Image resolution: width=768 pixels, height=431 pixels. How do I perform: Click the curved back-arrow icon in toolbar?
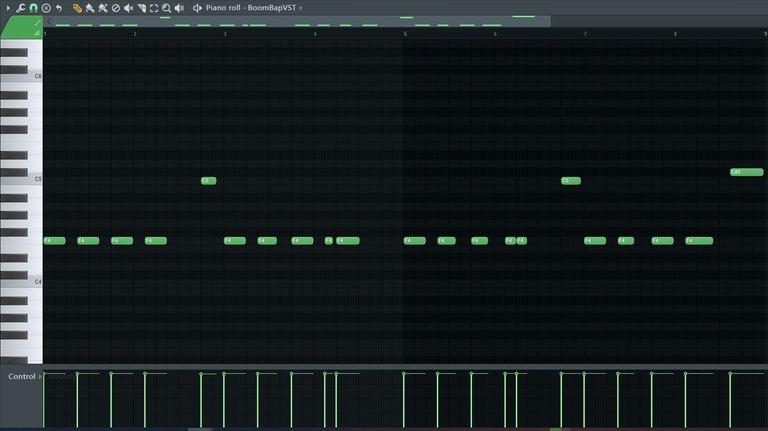coord(59,8)
